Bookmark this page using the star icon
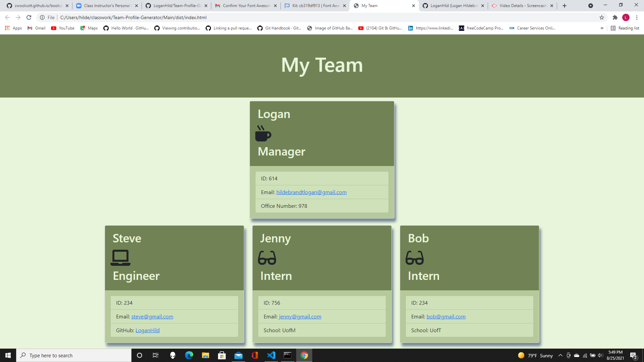The image size is (644, 362). coord(601,17)
